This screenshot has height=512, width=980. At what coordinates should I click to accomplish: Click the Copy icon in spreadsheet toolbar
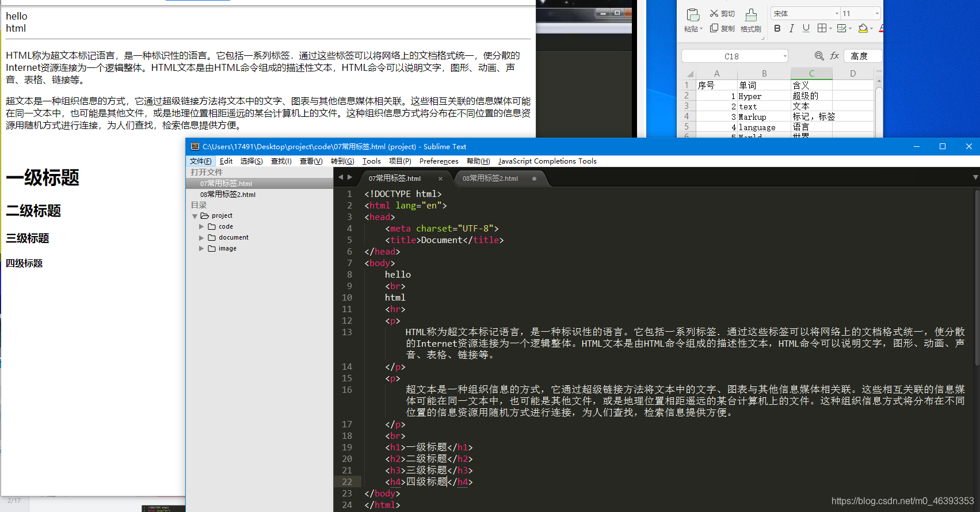coord(714,28)
